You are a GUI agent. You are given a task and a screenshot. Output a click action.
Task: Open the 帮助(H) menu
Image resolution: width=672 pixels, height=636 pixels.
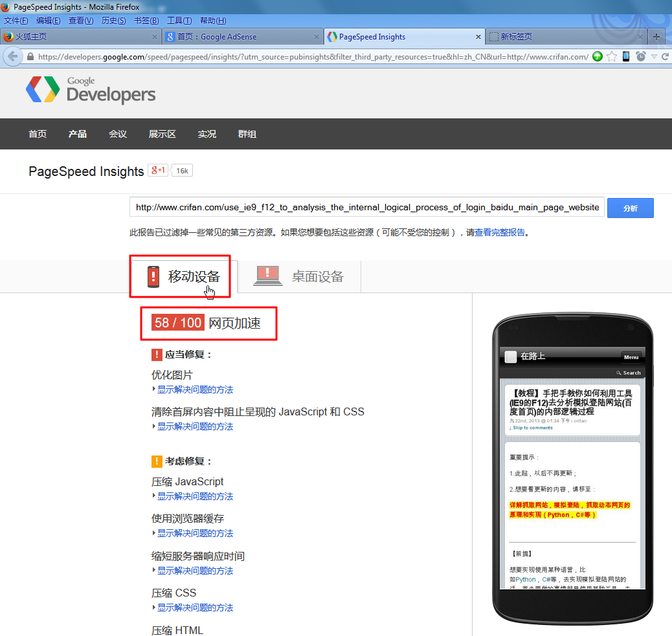pyautogui.click(x=213, y=21)
